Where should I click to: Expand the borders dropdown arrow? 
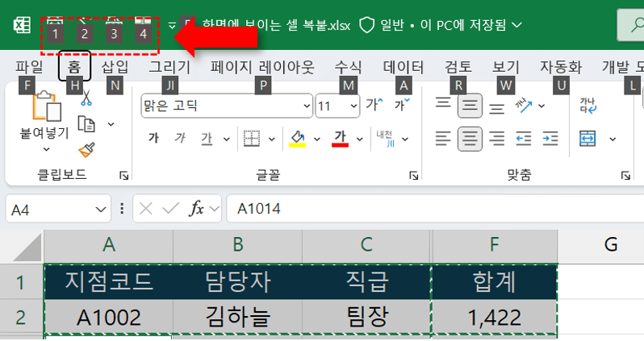pos(271,139)
